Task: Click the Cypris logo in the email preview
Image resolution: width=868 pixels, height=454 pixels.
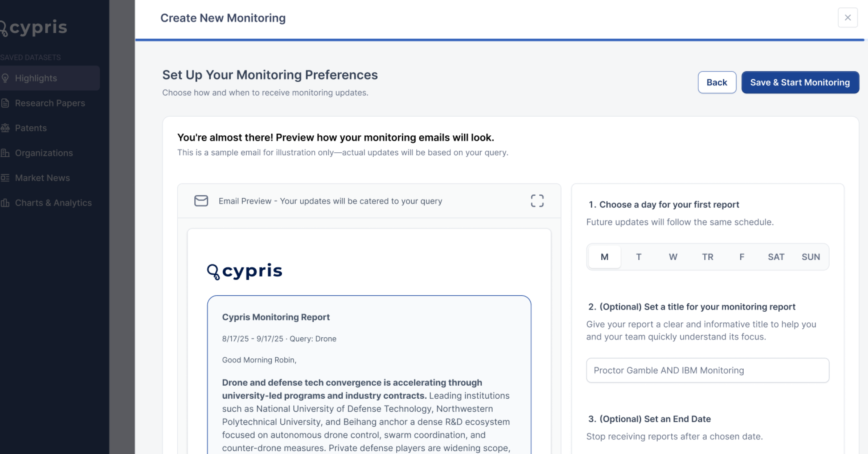Action: [x=244, y=271]
